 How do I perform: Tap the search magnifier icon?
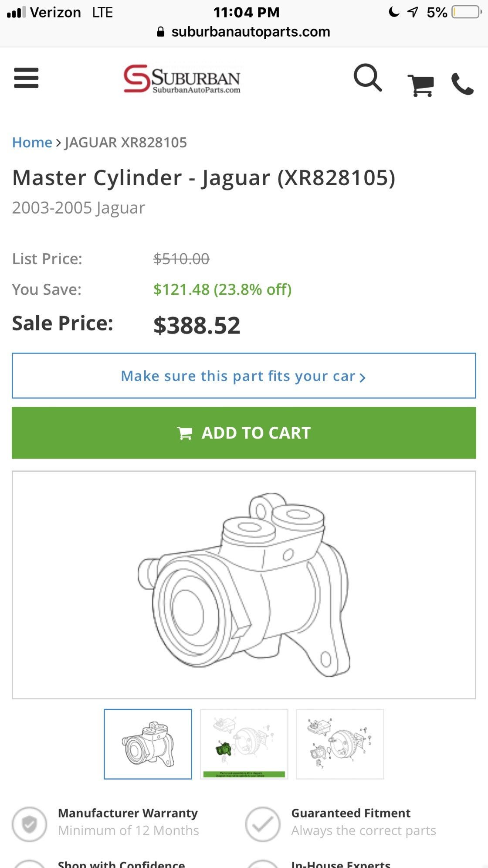coord(368,78)
